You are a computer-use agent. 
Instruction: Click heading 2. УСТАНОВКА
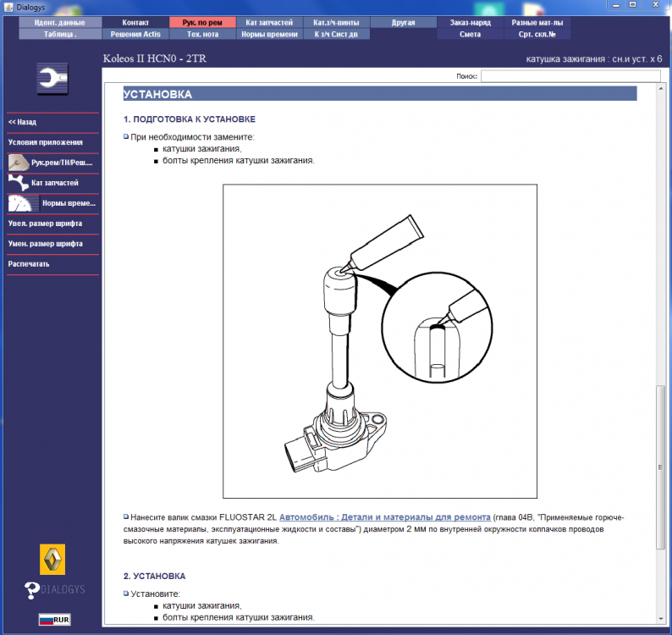155,577
